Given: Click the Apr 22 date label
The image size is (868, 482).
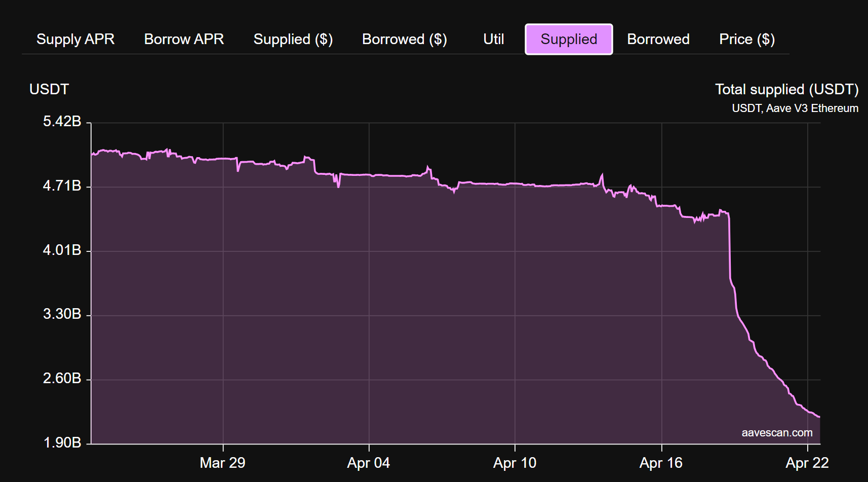Looking at the screenshot, I should pyautogui.click(x=807, y=463).
